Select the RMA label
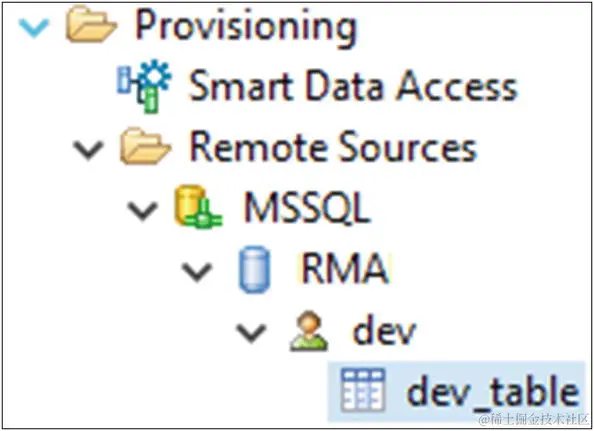594x431 pixels. [x=345, y=269]
